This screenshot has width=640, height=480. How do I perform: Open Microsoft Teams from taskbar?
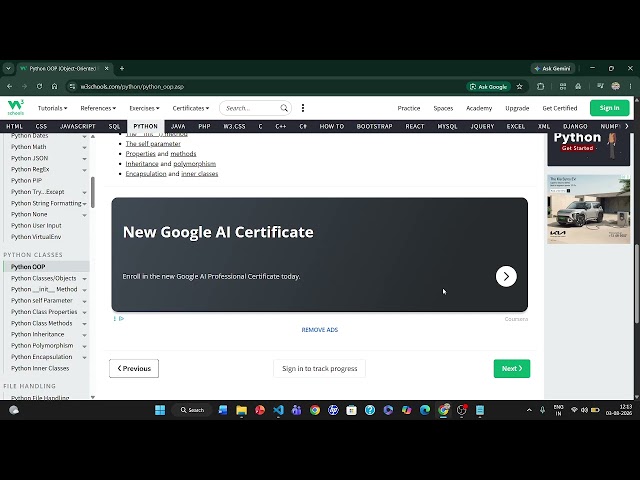[x=296, y=410]
